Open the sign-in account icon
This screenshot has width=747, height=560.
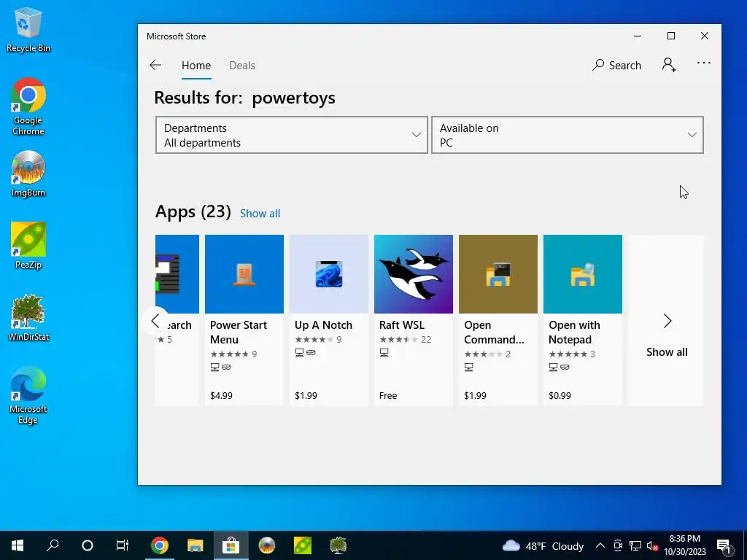(x=669, y=65)
